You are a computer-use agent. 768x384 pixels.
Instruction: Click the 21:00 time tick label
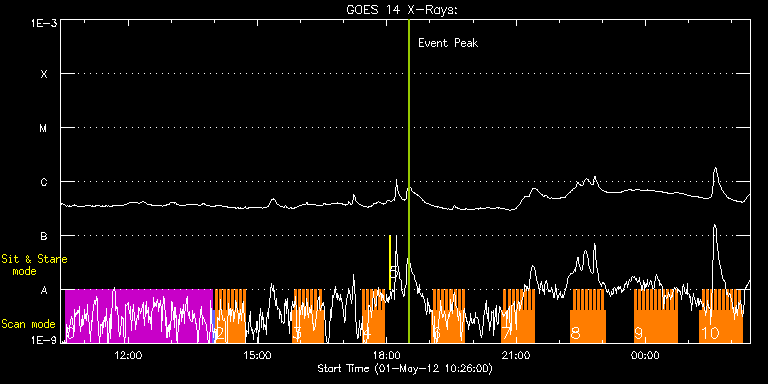(x=516, y=355)
